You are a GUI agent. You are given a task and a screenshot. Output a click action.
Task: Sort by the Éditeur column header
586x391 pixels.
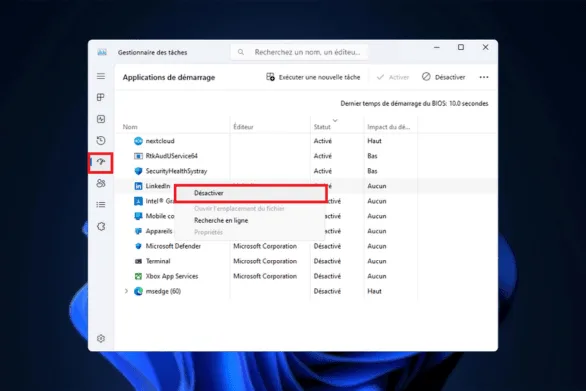243,127
